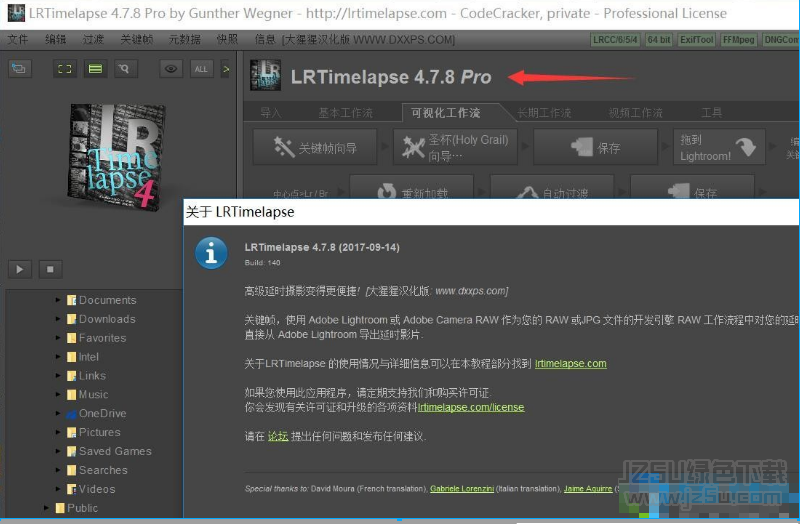Switch to the 工具 tab

click(x=711, y=113)
